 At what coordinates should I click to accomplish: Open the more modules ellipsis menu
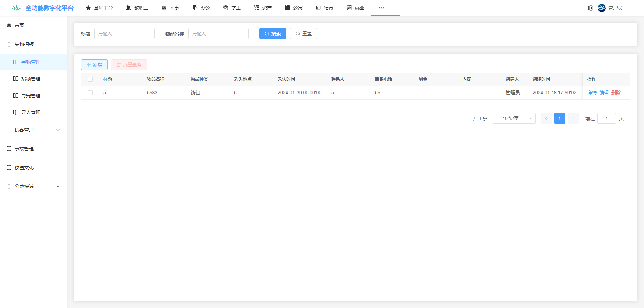coord(382,8)
